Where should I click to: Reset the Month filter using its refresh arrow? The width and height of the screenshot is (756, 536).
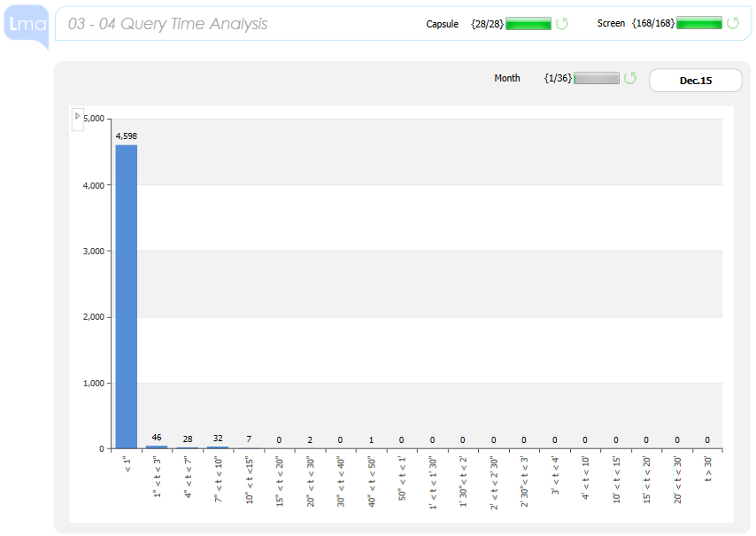click(x=630, y=78)
